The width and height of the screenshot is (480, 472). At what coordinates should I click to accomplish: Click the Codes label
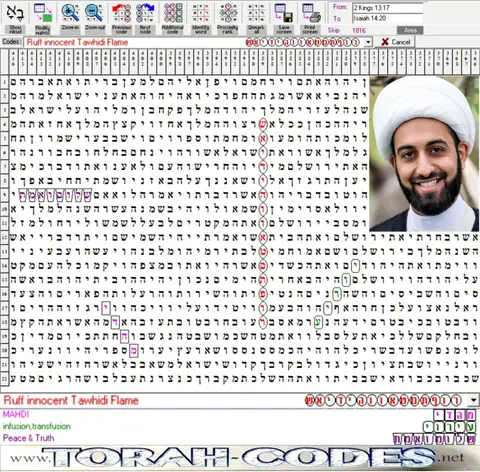click(12, 42)
